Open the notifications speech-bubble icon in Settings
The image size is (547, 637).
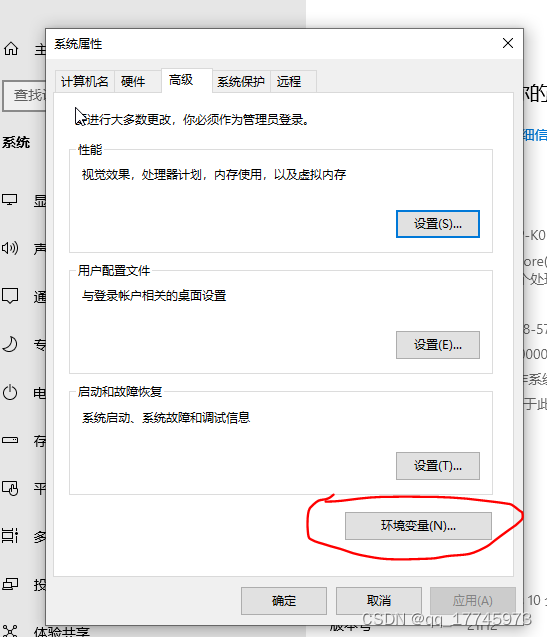point(10,296)
